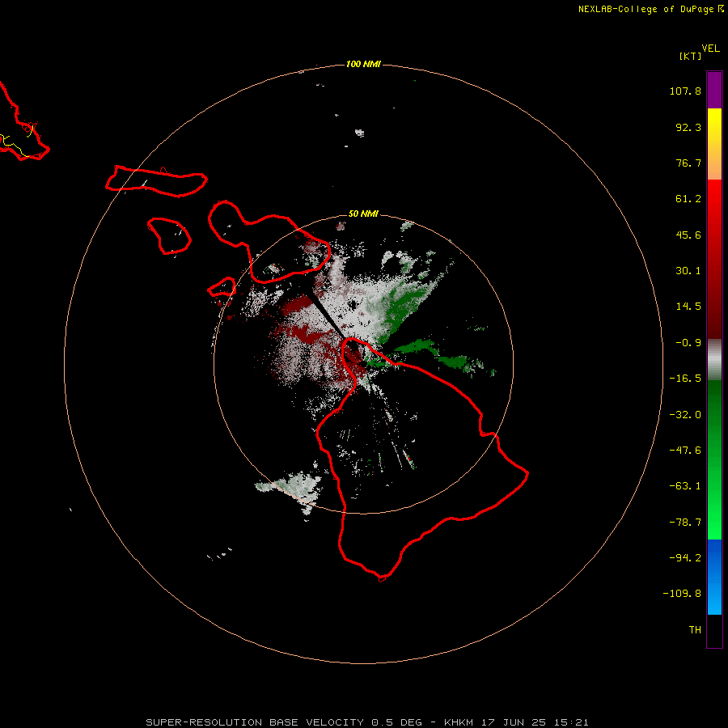Click the 30.1 scale label
The width and height of the screenshot is (728, 728).
[688, 271]
